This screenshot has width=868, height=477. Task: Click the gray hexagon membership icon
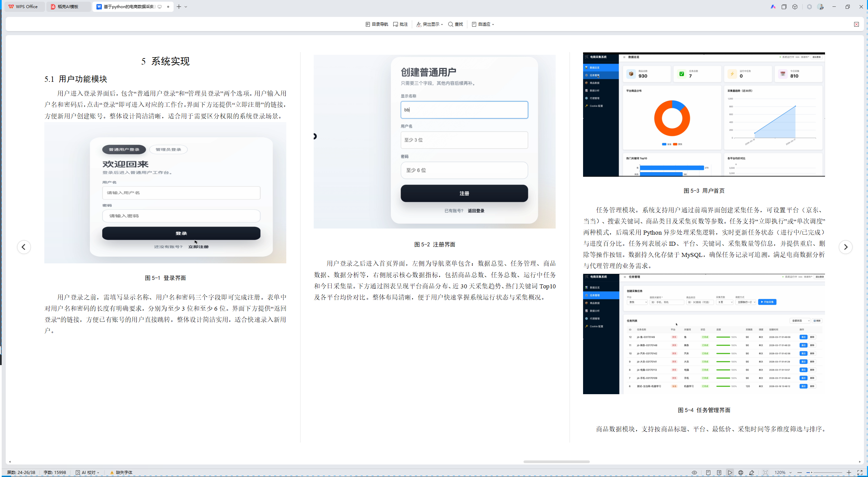coord(809,6)
